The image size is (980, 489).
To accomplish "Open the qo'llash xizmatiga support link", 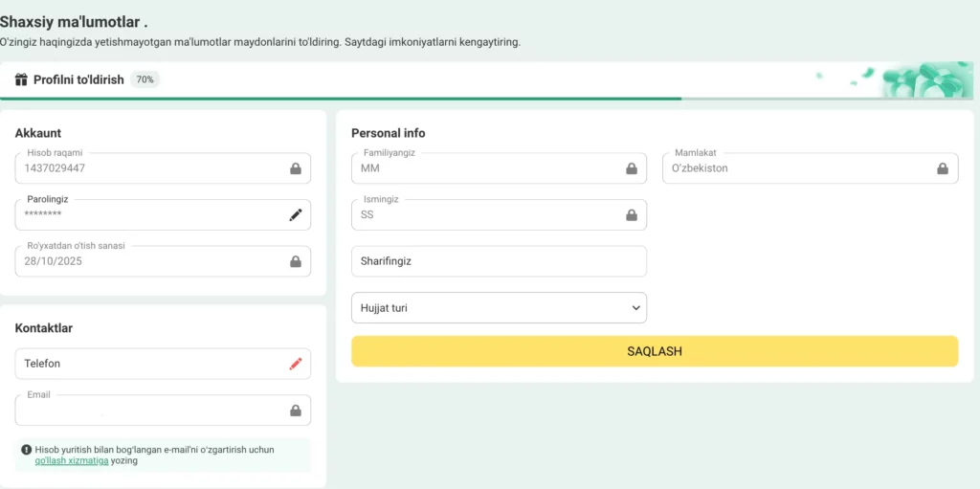I will click(x=72, y=461).
